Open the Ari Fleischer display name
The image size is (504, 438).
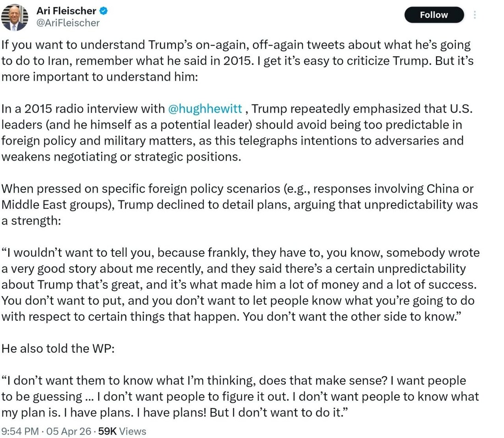pyautogui.click(x=66, y=11)
